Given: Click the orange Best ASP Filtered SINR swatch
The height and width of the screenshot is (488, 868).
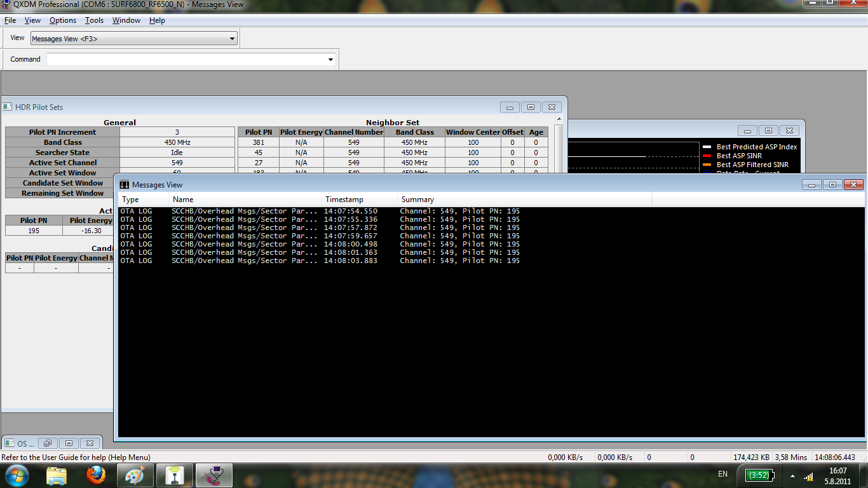Looking at the screenshot, I should 707,165.
